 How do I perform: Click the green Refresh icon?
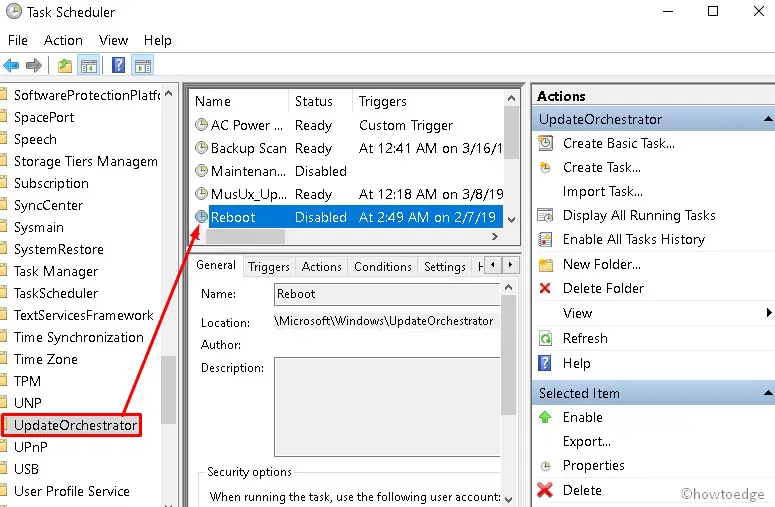tap(545, 338)
